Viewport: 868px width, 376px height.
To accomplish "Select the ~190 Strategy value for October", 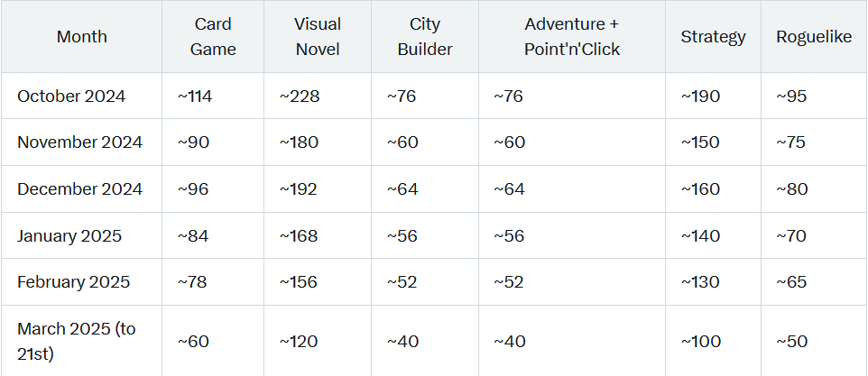I will (700, 96).
